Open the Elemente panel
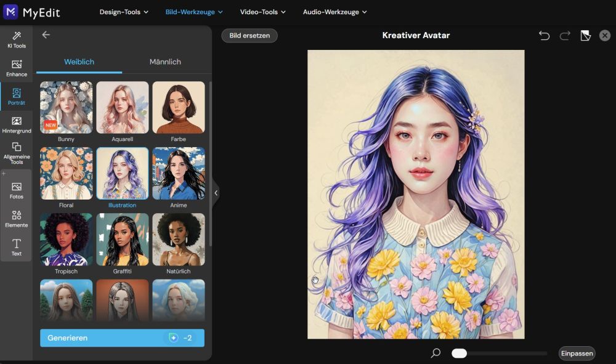This screenshot has width=616, height=364. pyautogui.click(x=17, y=219)
